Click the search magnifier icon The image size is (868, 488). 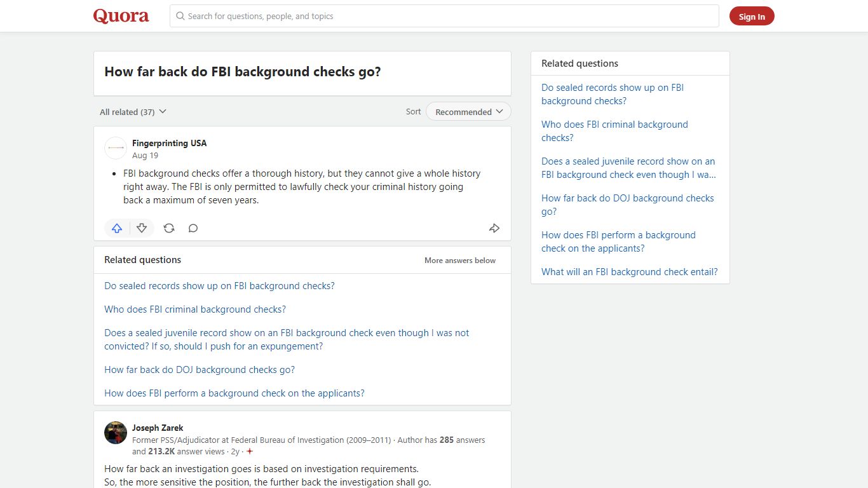pyautogui.click(x=180, y=16)
